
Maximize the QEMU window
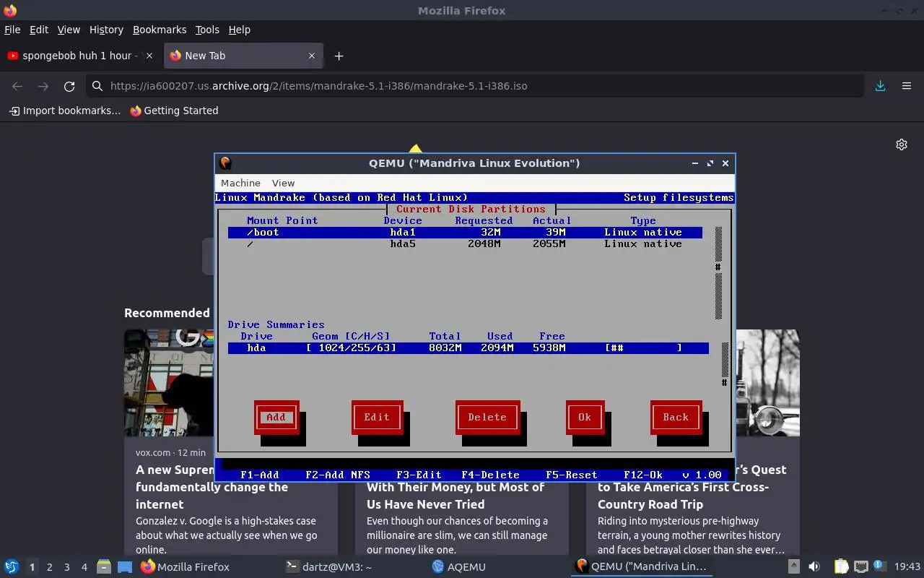tap(710, 163)
